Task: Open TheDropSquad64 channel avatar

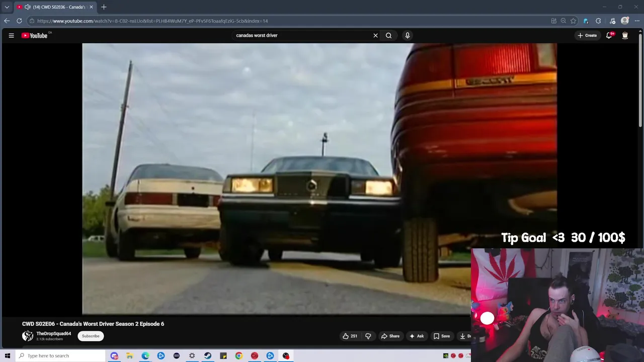Action: point(28,336)
